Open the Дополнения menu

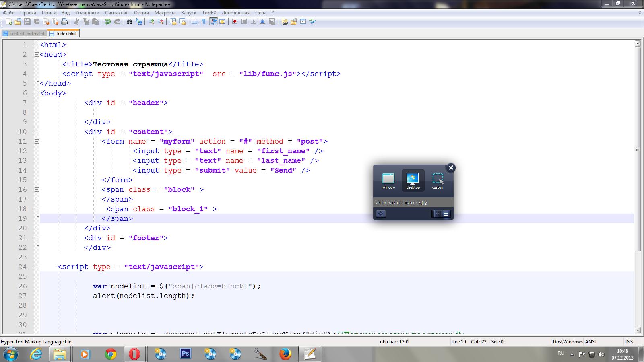click(x=235, y=12)
